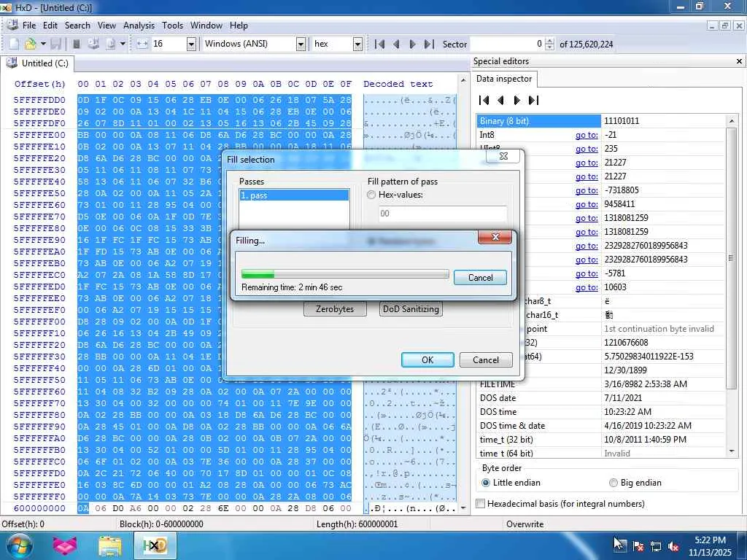Select Big endian byte order

(613, 483)
